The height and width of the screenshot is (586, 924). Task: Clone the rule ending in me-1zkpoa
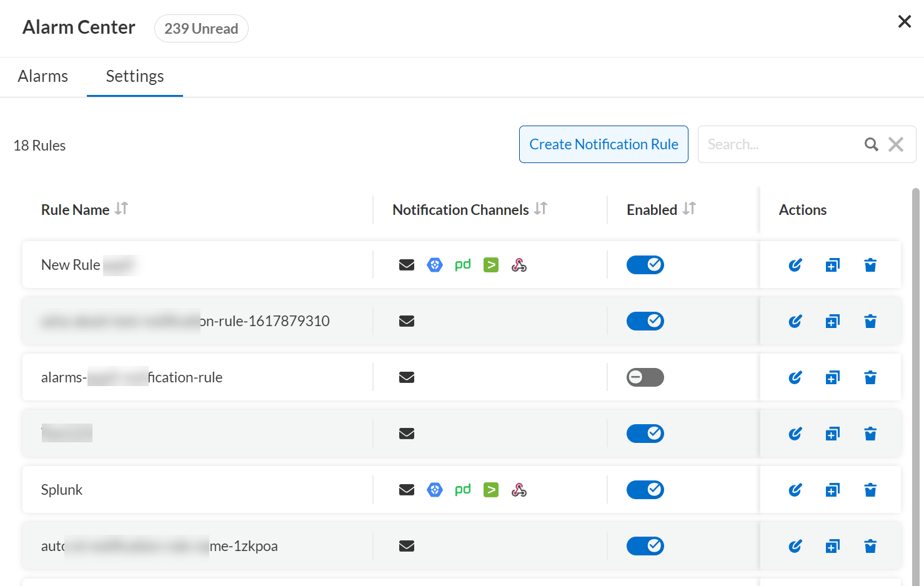[x=833, y=546]
